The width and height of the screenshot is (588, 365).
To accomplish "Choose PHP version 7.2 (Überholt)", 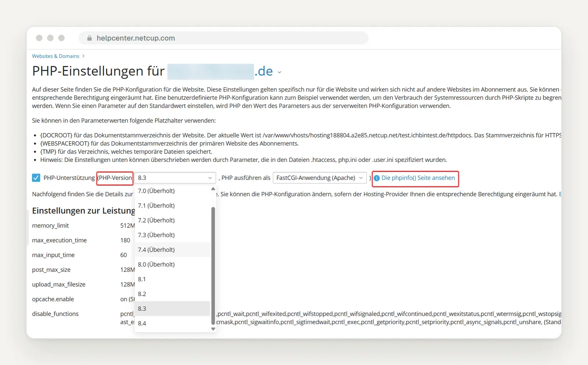I will 172,220.
